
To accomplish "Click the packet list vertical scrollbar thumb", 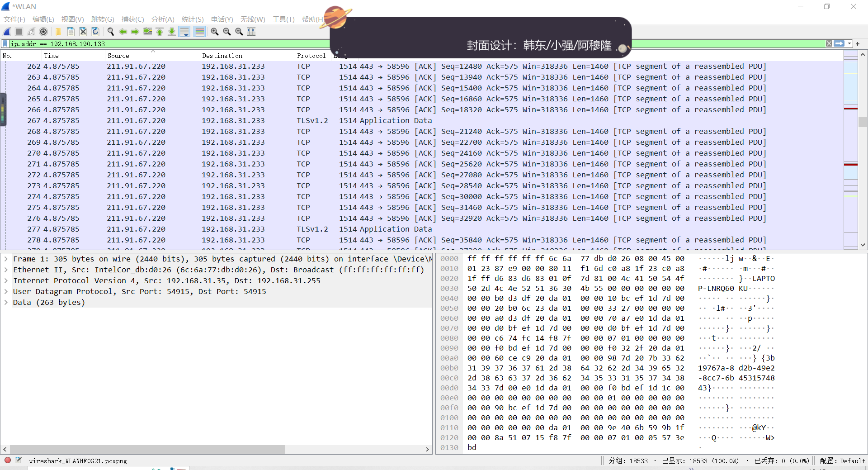I will (863, 122).
